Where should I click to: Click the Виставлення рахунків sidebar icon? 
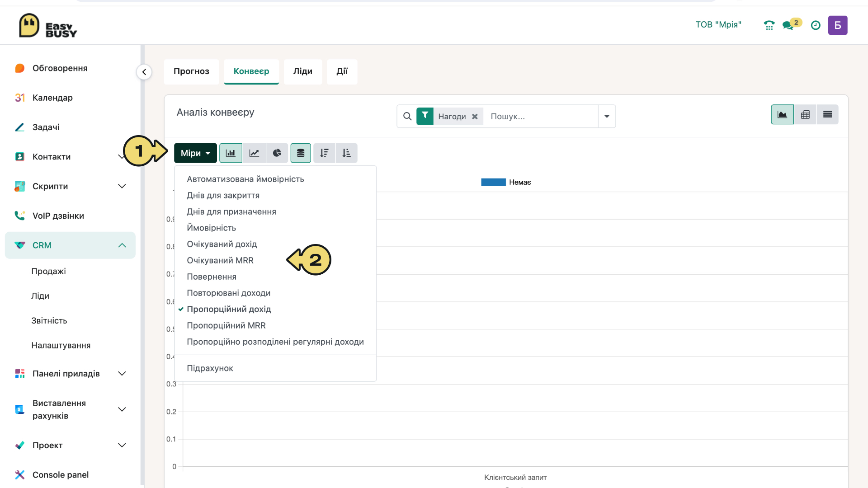pos(20,409)
